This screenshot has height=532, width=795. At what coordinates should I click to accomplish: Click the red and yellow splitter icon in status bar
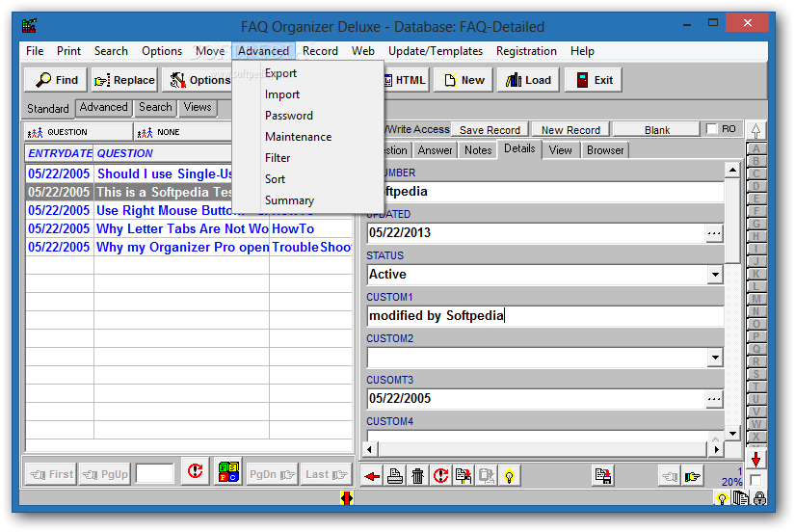coord(347,498)
